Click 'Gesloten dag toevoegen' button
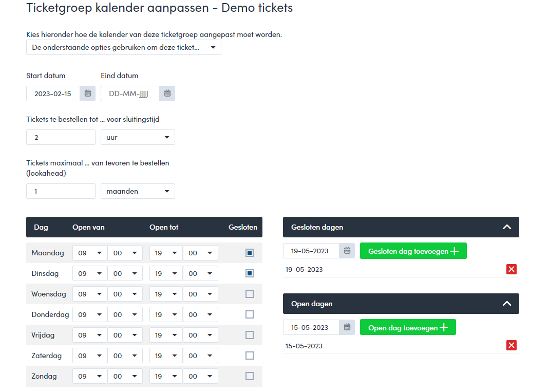 413,251
